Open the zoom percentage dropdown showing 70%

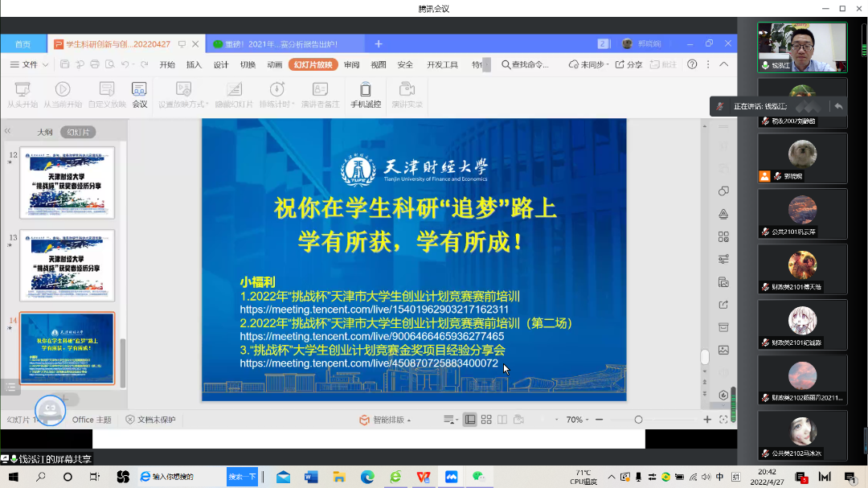point(575,420)
